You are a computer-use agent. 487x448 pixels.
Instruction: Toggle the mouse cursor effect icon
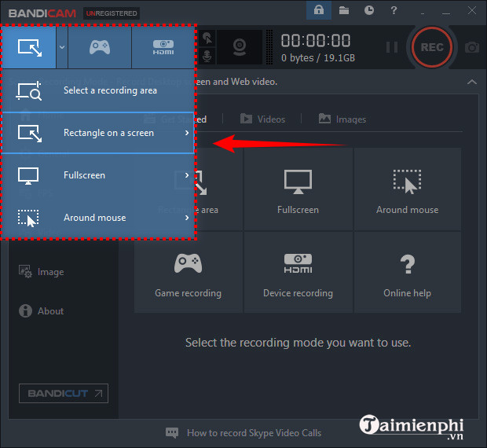207,39
